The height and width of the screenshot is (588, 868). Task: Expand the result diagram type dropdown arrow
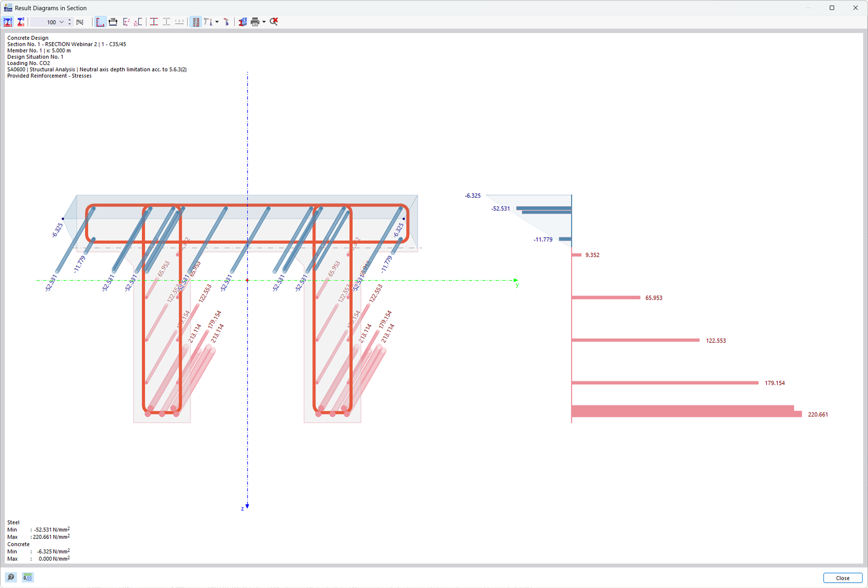point(217,22)
